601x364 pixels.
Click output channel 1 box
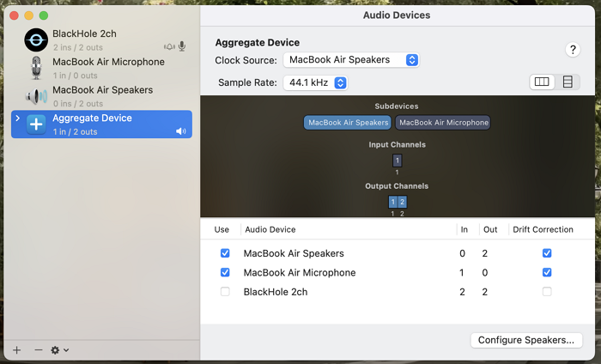tap(393, 202)
